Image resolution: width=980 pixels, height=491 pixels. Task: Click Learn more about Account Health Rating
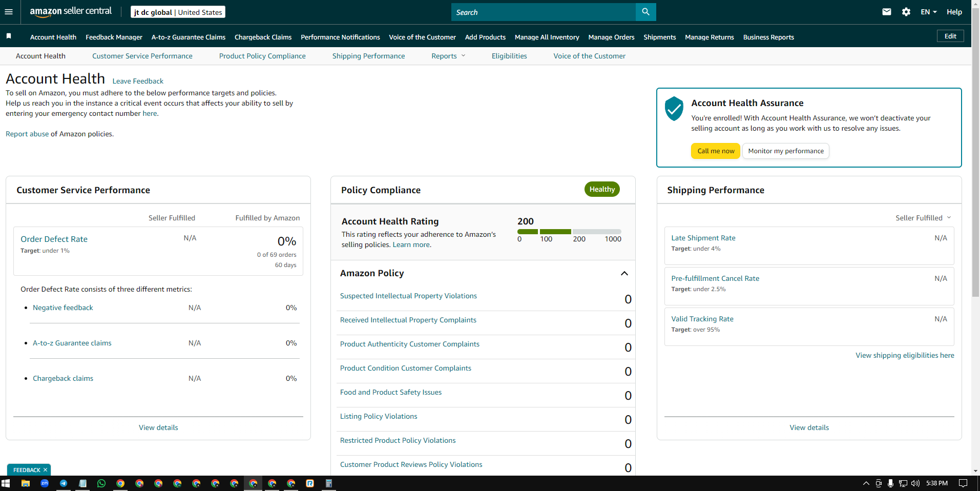click(411, 244)
